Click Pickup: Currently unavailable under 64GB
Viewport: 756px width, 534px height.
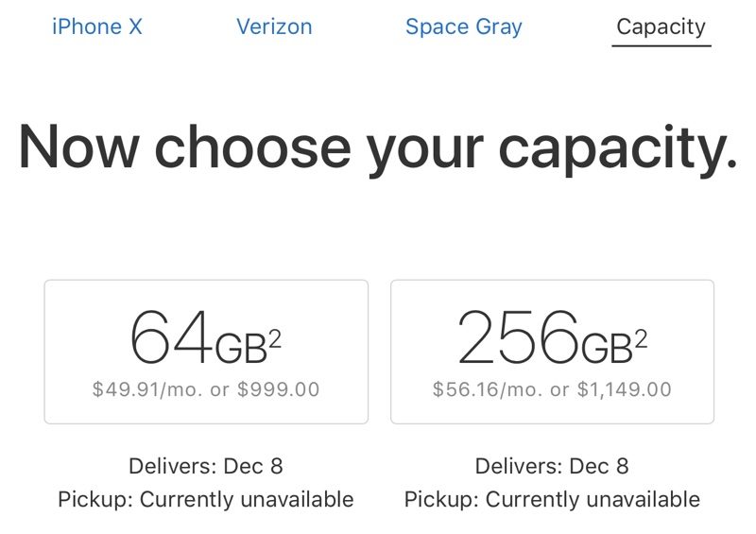point(206,499)
